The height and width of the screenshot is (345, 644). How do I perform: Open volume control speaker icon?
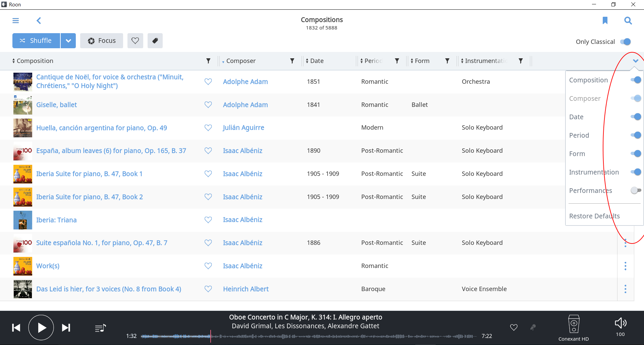[x=620, y=323]
